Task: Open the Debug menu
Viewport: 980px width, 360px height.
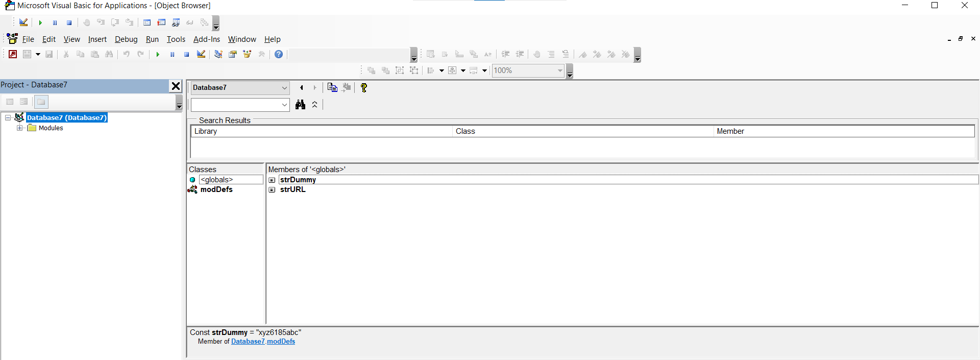Action: pyautogui.click(x=126, y=39)
